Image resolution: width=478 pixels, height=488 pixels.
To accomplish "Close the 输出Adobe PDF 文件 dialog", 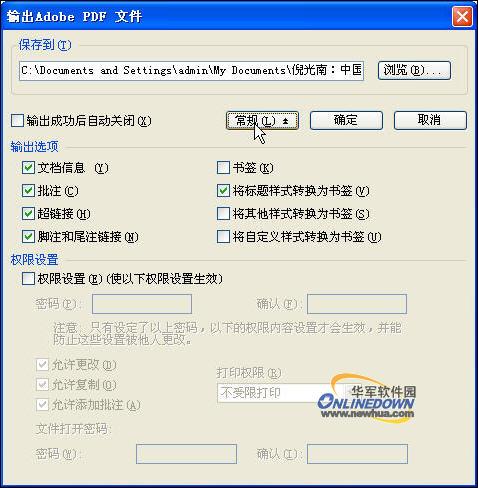I will [462, 16].
